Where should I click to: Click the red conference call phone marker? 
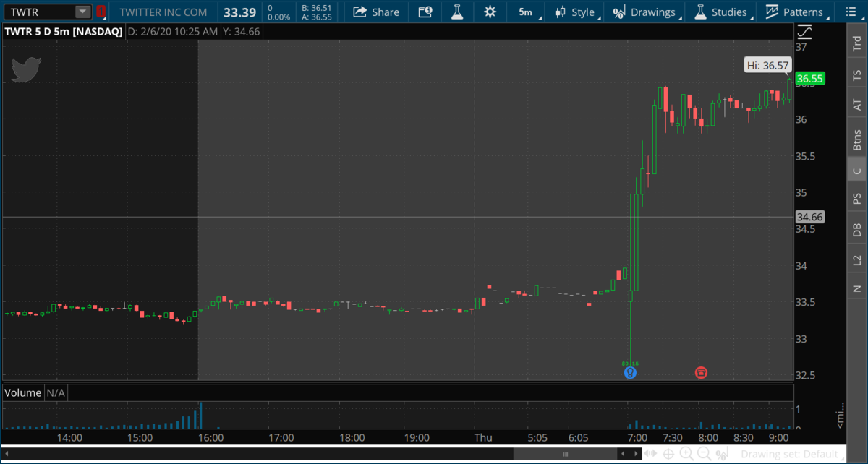[701, 373]
